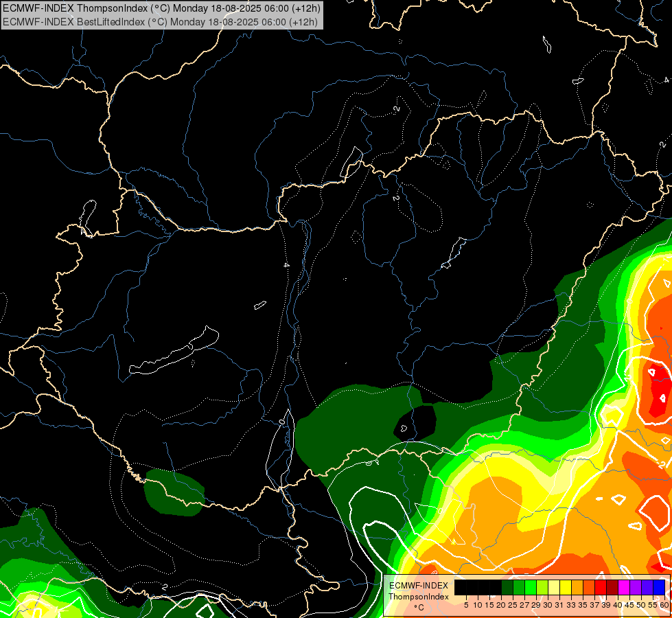
Task: Click legend scale value 35
Action: 583,605
